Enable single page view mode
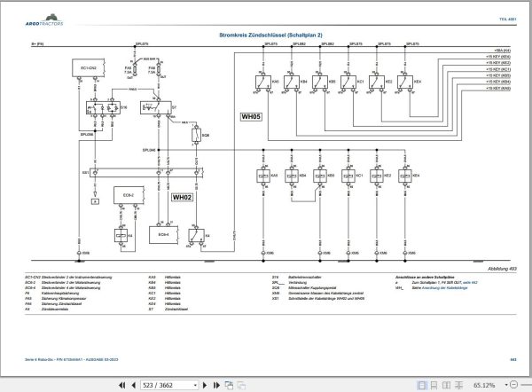The image size is (532, 392). [421, 385]
